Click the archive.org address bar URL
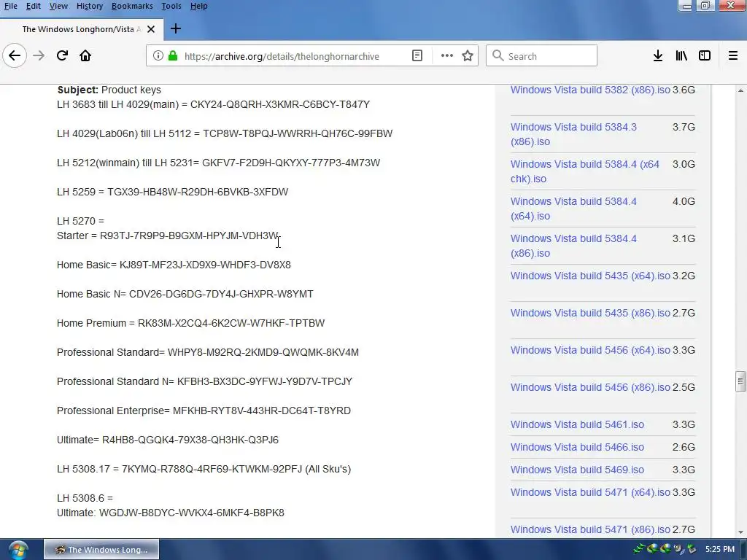747x560 pixels. pos(282,56)
